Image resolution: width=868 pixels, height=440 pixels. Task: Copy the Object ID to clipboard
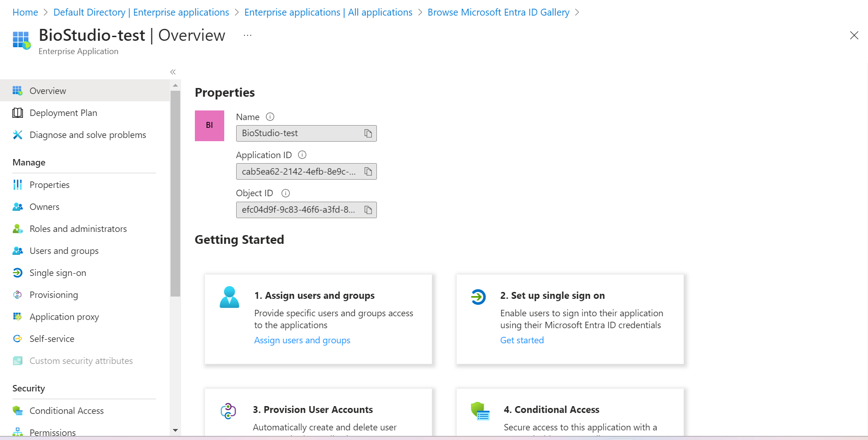coord(368,210)
